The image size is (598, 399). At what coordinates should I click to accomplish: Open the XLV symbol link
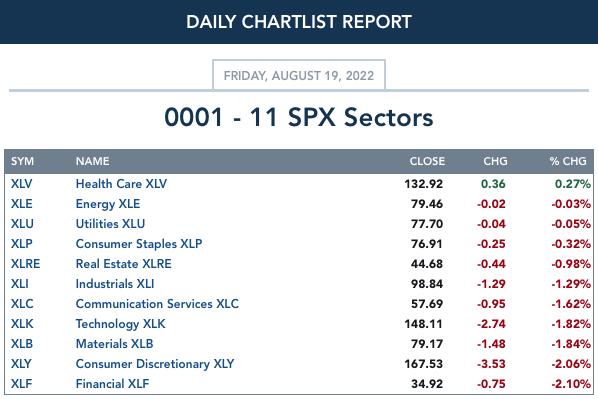21,184
